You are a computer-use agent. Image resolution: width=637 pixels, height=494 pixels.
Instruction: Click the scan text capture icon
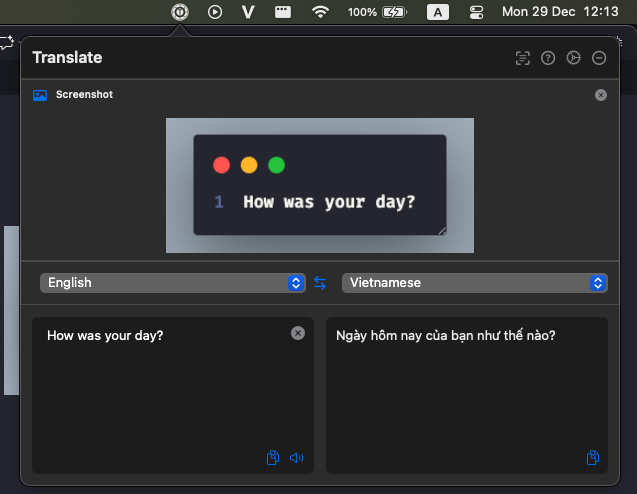(522, 58)
